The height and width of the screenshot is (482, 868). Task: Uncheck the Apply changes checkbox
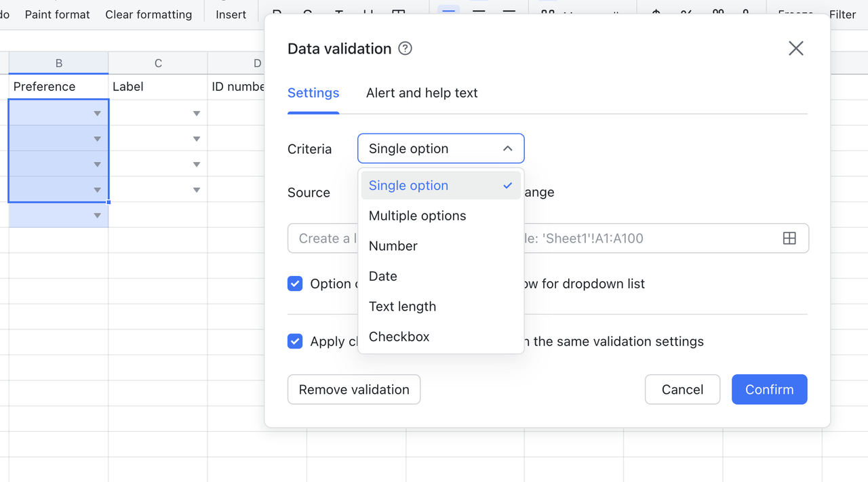click(295, 342)
